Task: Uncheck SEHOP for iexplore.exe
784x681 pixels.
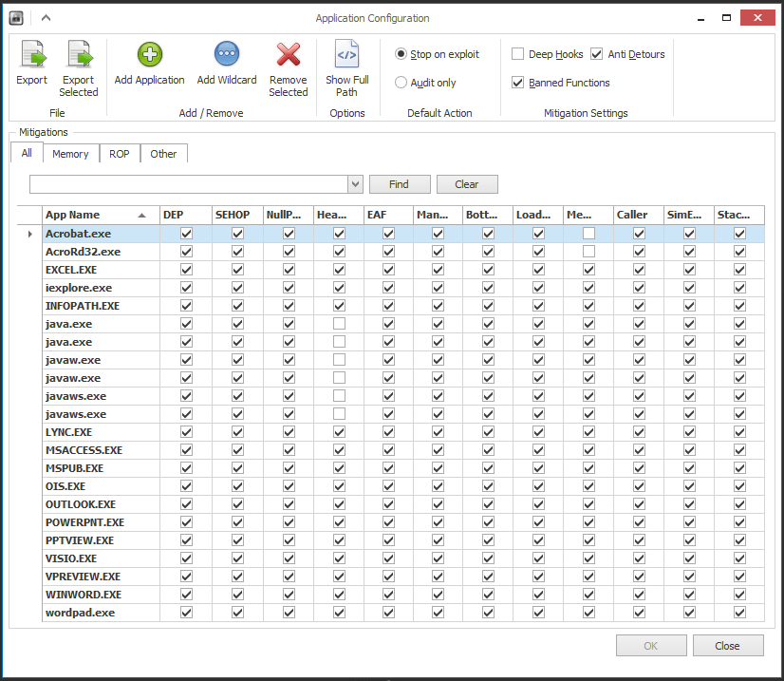Action: click(237, 287)
